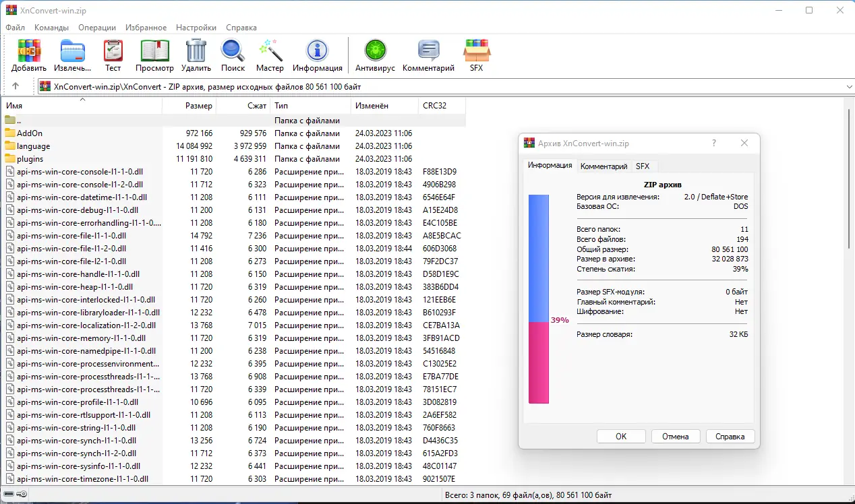
Task: Sort by Тип column header
Action: click(x=311, y=106)
